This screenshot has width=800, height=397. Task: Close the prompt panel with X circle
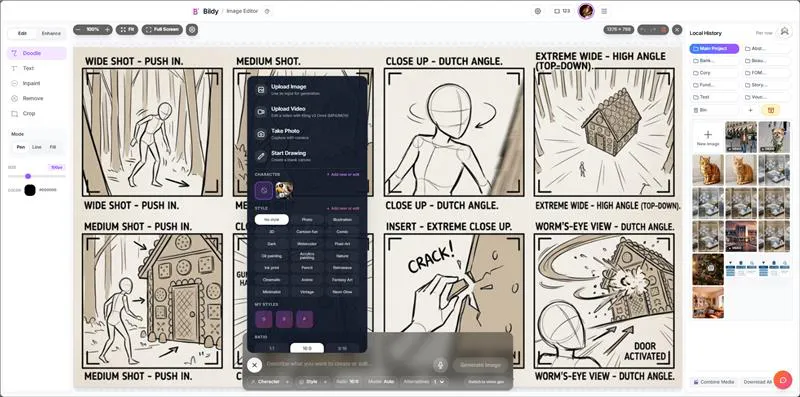click(254, 365)
